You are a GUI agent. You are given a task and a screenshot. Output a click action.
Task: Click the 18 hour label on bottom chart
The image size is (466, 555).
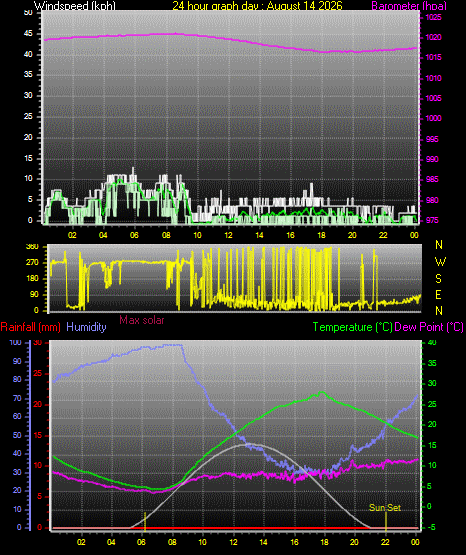click(324, 542)
